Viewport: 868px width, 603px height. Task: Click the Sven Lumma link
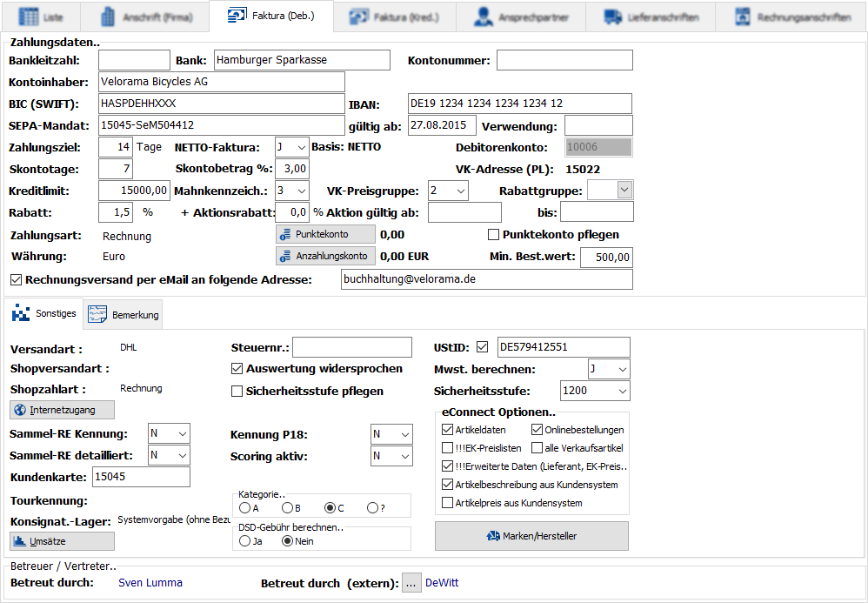[x=150, y=582]
